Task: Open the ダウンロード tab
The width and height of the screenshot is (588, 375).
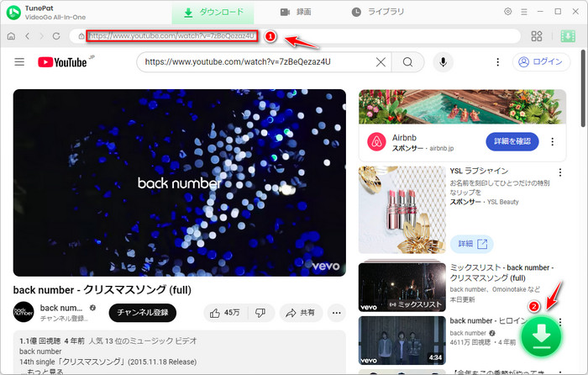Action: 213,13
